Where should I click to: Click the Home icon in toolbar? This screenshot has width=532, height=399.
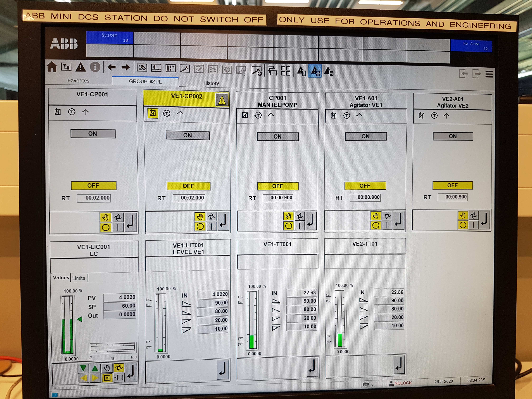tap(52, 67)
